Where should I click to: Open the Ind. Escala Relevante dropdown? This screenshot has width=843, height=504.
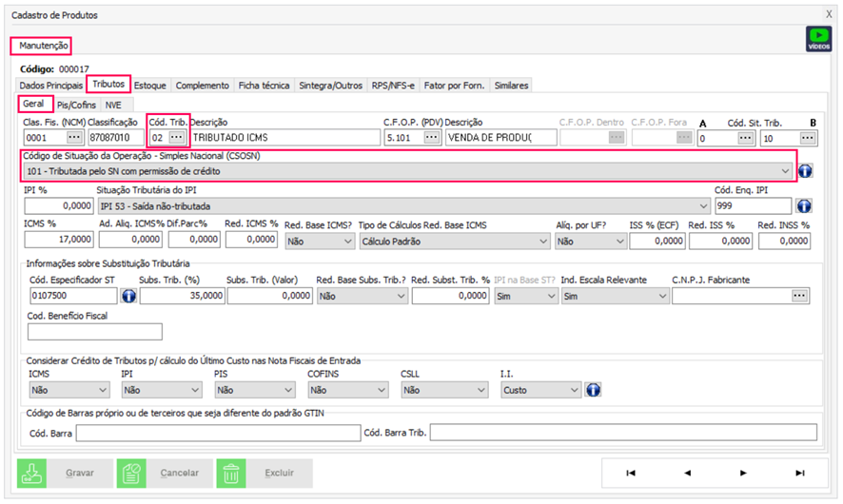coord(661,297)
